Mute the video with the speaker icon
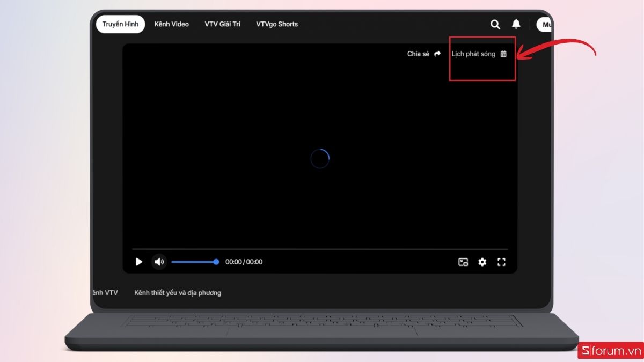The width and height of the screenshot is (644, 362). (x=159, y=262)
